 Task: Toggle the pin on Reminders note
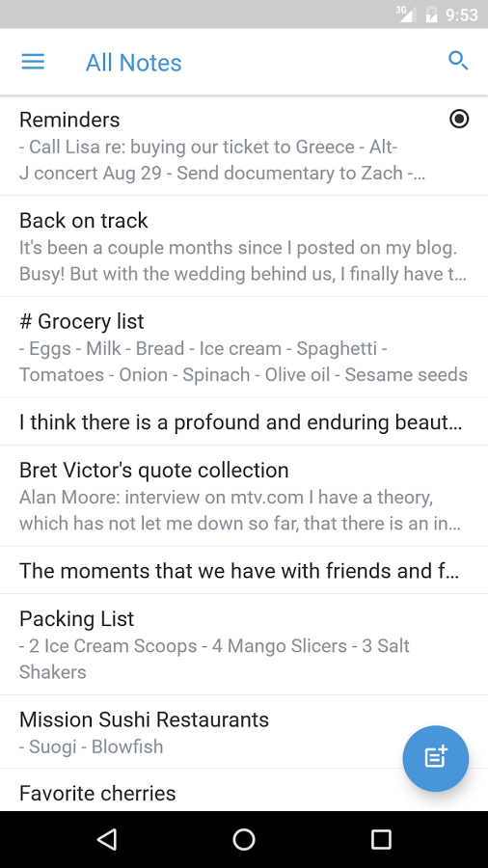[x=459, y=119]
